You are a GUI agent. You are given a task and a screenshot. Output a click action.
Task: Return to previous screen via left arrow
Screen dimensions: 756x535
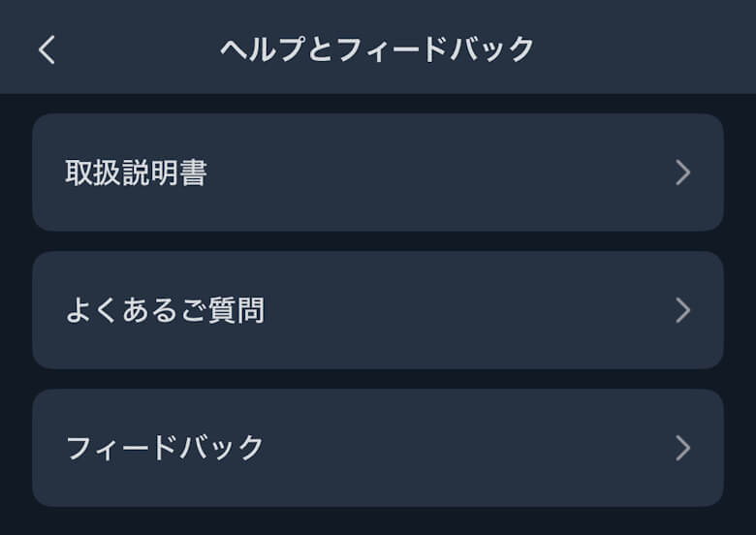(47, 49)
